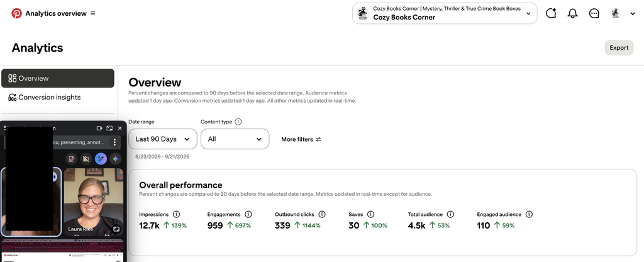Click the 959 engagements value
This screenshot has height=262, width=644.
click(215, 225)
